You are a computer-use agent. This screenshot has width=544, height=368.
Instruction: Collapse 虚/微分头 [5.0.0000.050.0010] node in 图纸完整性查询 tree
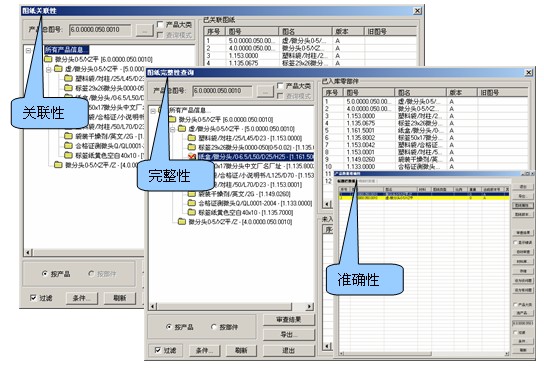[172, 129]
